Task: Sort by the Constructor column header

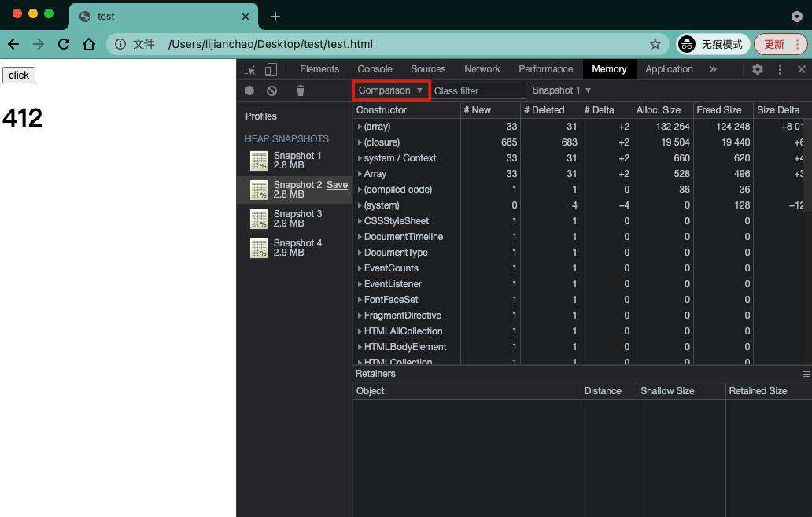Action: pos(407,110)
